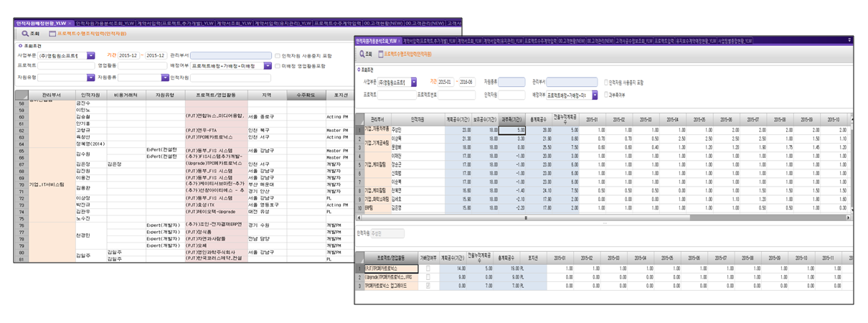Viewport: 868px width, 323px height.
Task: Click 과부족(기간) column header in right grid
Action: click(511, 119)
